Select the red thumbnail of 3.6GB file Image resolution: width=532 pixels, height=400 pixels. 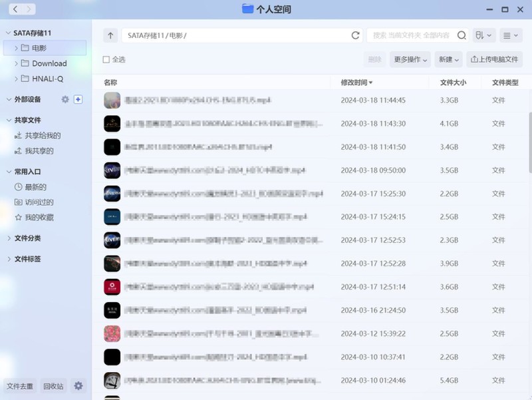[112, 287]
